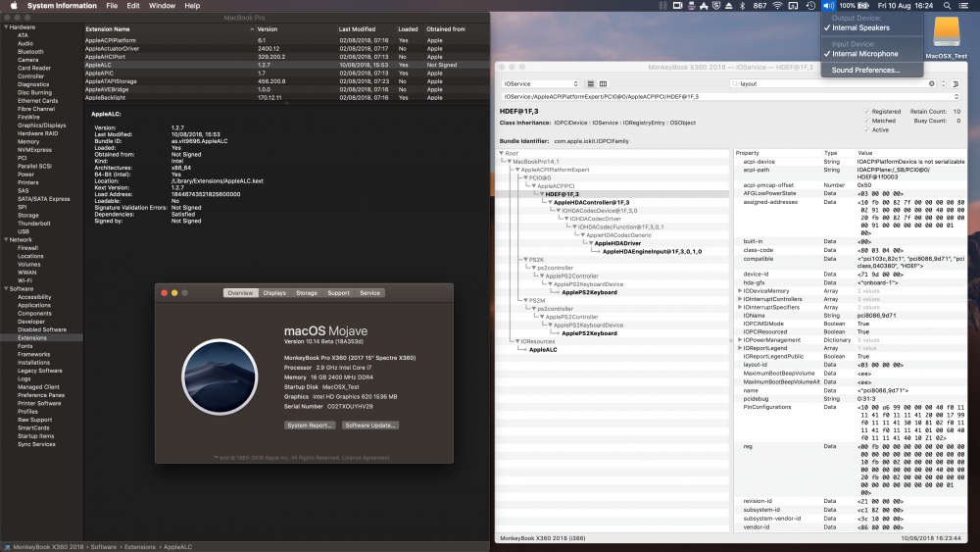Switch to the Storage tab
This screenshot has height=552, width=980.
306,292
